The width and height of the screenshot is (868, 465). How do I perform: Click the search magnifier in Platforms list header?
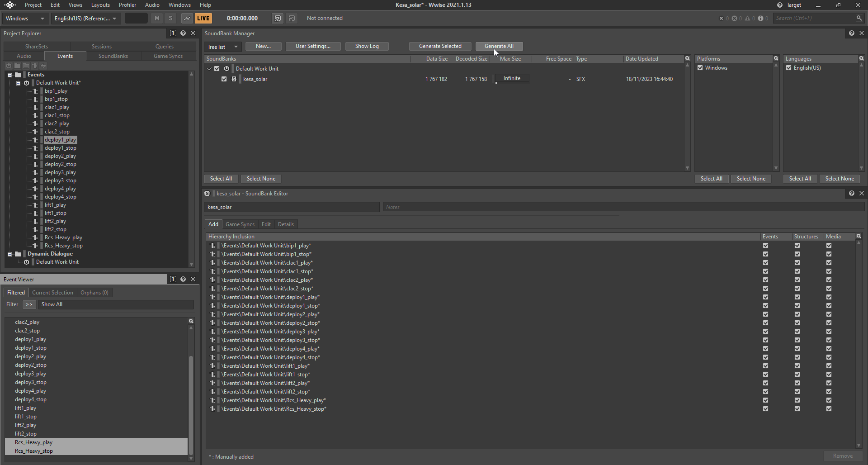click(776, 59)
